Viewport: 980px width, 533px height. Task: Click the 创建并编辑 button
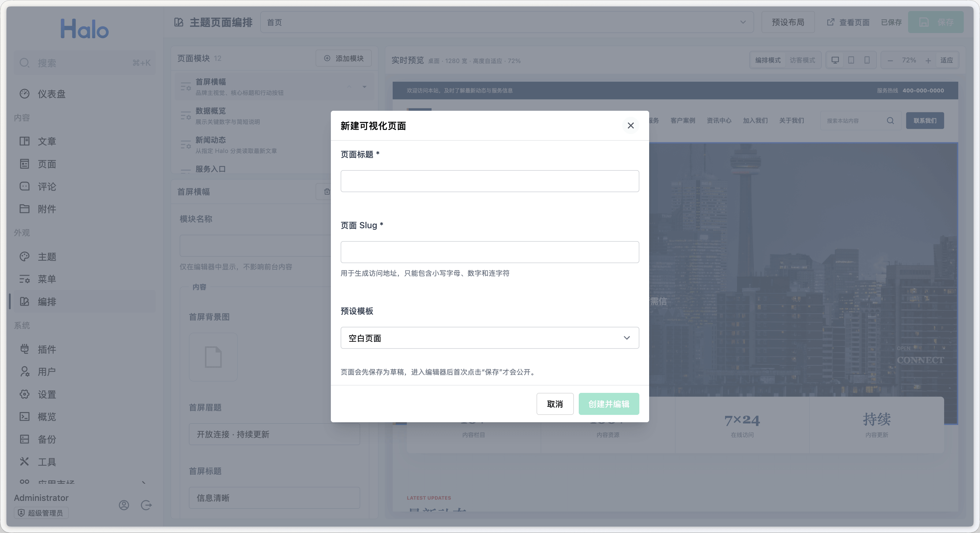point(609,404)
